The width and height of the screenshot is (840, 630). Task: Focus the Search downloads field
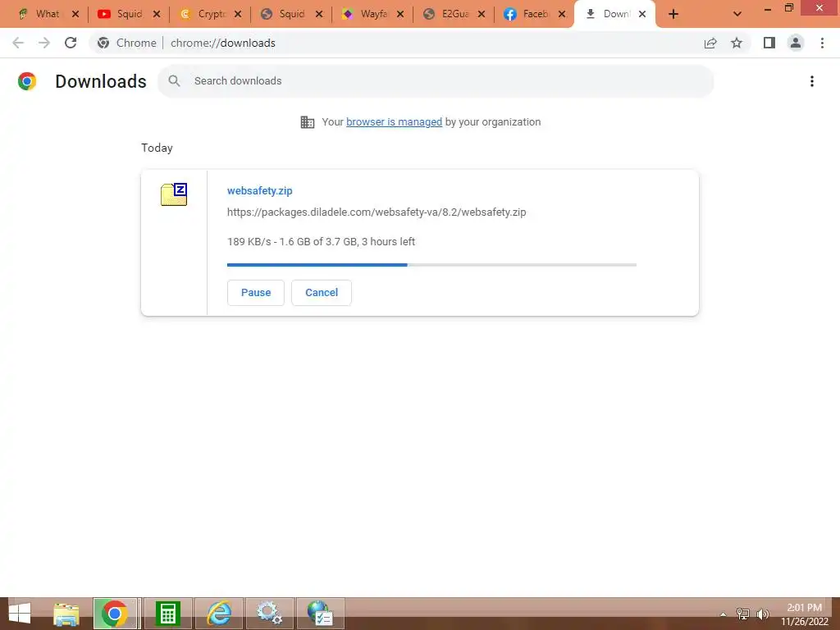coord(436,81)
